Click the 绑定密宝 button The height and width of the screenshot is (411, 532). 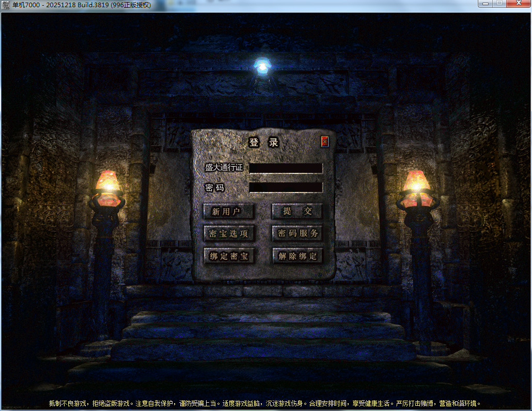coord(229,256)
